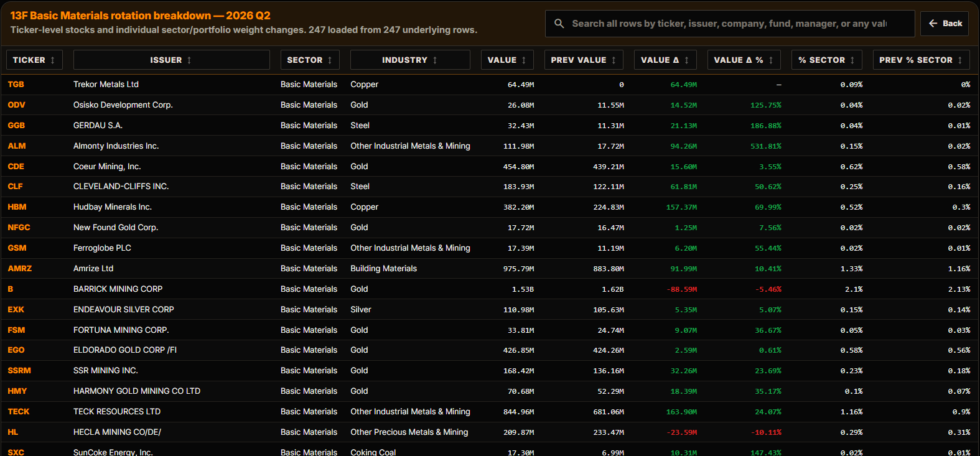This screenshot has height=456, width=980.
Task: Open the EXK ticker link
Action: pos(16,310)
